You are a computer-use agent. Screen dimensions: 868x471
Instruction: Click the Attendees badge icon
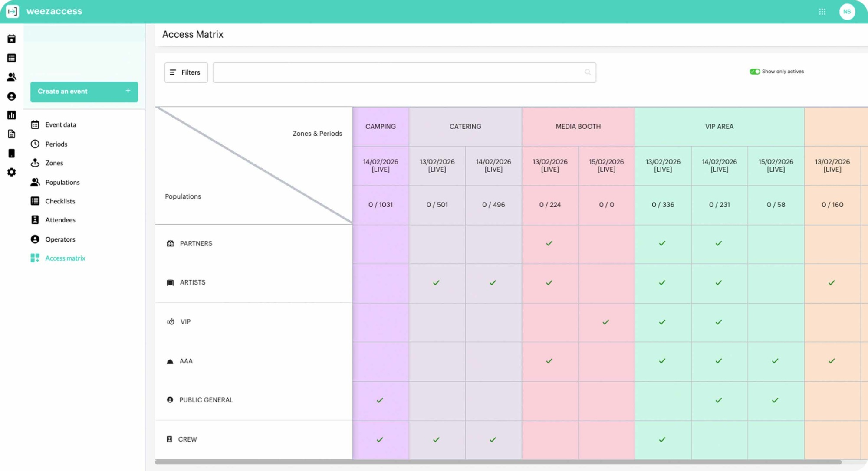click(36, 219)
